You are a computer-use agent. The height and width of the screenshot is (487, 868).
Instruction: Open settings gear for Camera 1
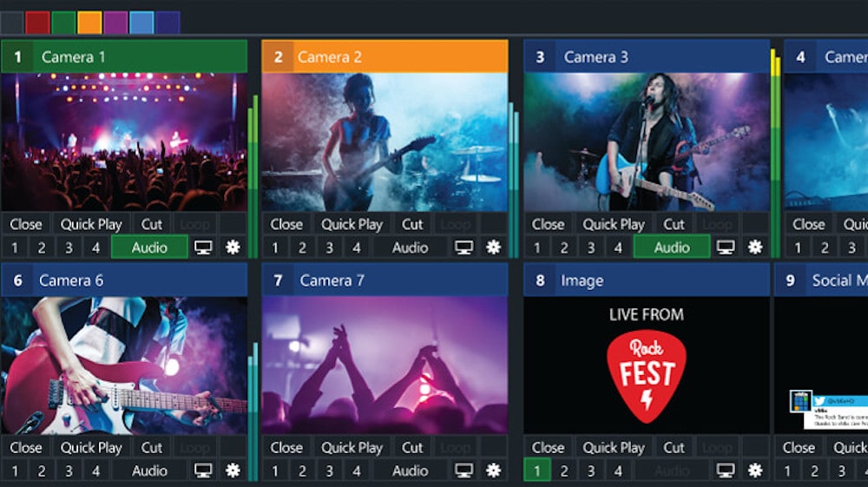[x=232, y=247]
